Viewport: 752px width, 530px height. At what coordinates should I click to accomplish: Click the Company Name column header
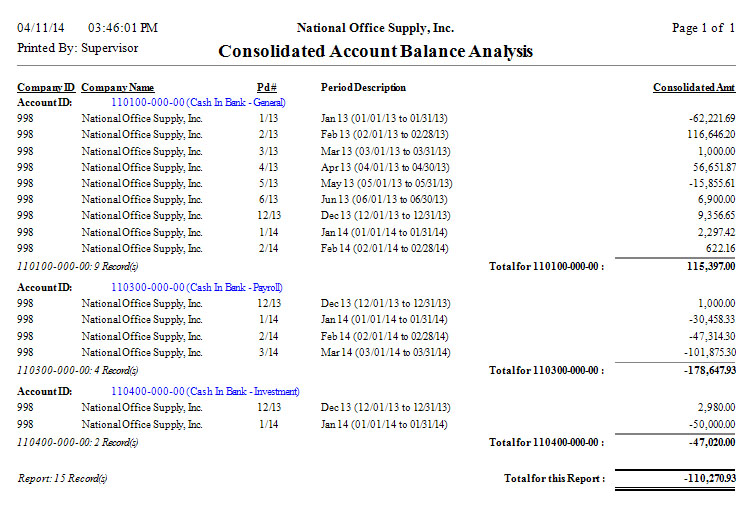(117, 88)
